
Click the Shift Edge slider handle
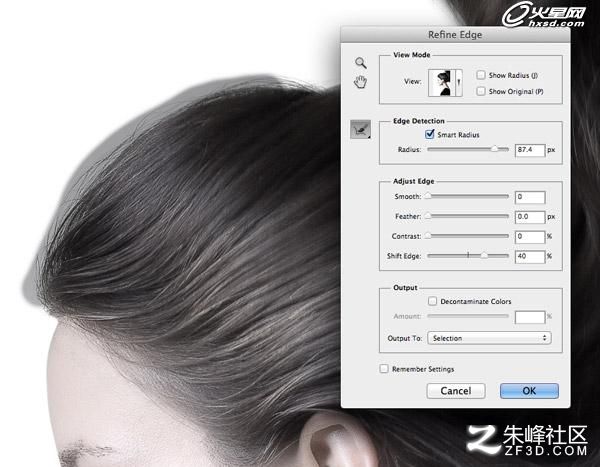point(484,255)
